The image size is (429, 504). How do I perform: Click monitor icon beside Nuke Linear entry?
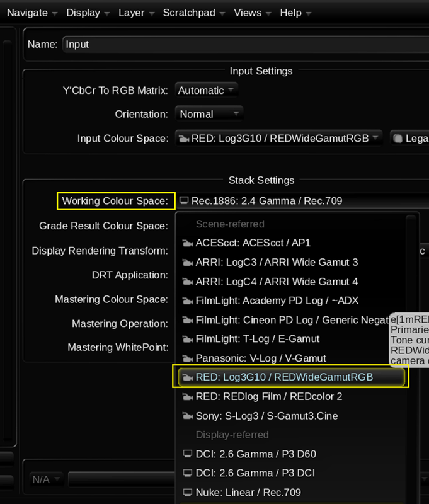187,493
